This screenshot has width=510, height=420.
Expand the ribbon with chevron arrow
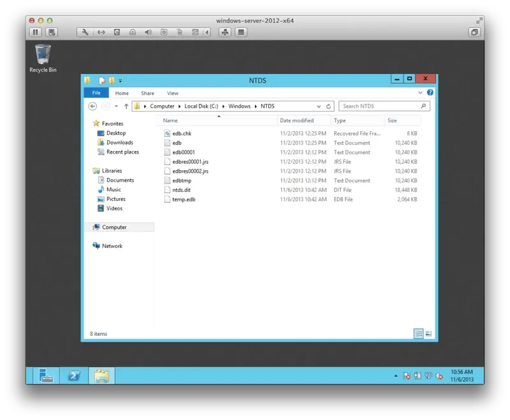421,93
